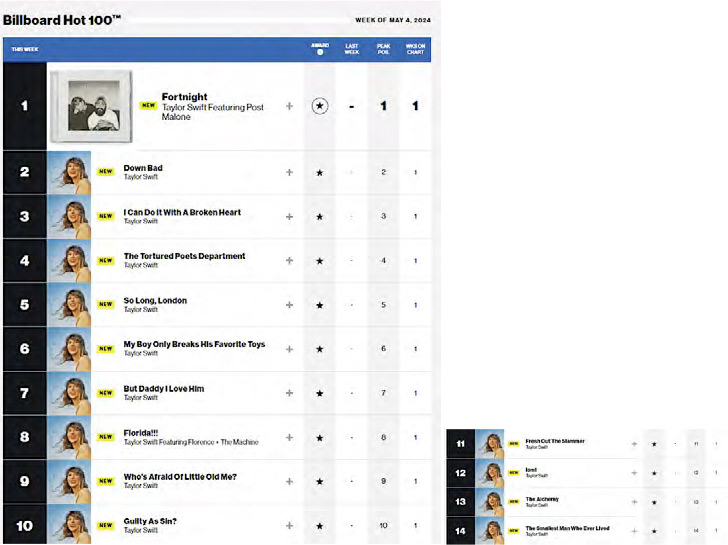Screen dimensions: 728x545
Task: Click award star for The Smallest Man Who Ever Lived
Action: click(x=654, y=531)
